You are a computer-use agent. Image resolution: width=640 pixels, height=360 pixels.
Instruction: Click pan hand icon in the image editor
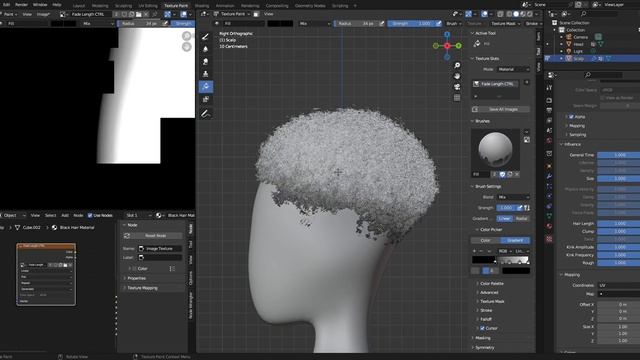point(187,47)
